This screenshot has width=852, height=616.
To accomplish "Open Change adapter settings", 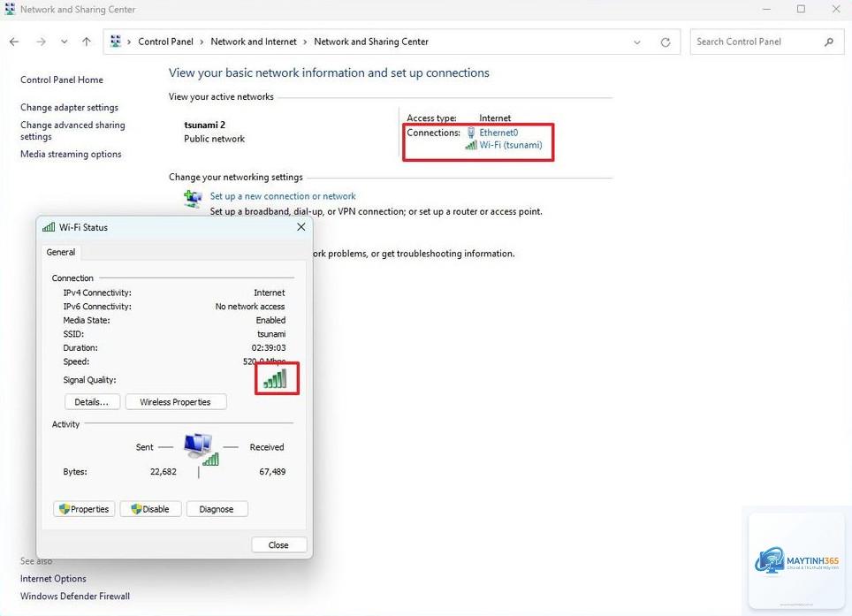I will click(69, 108).
